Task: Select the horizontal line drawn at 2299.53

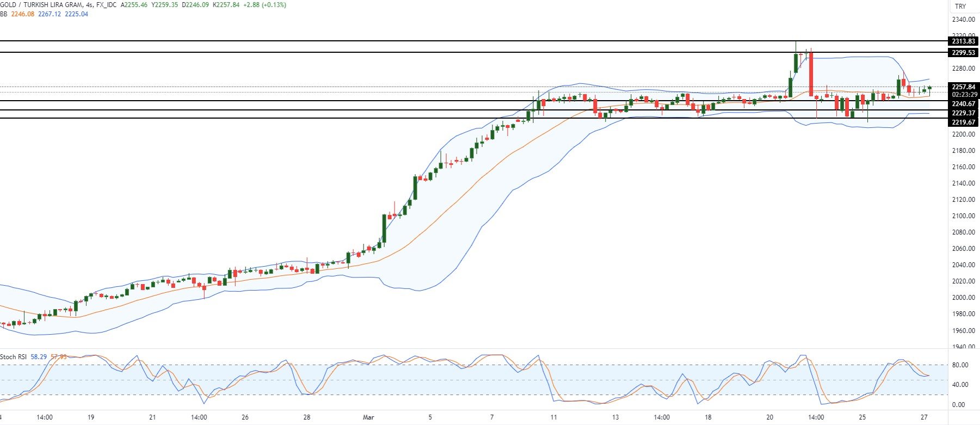Action: click(x=473, y=52)
